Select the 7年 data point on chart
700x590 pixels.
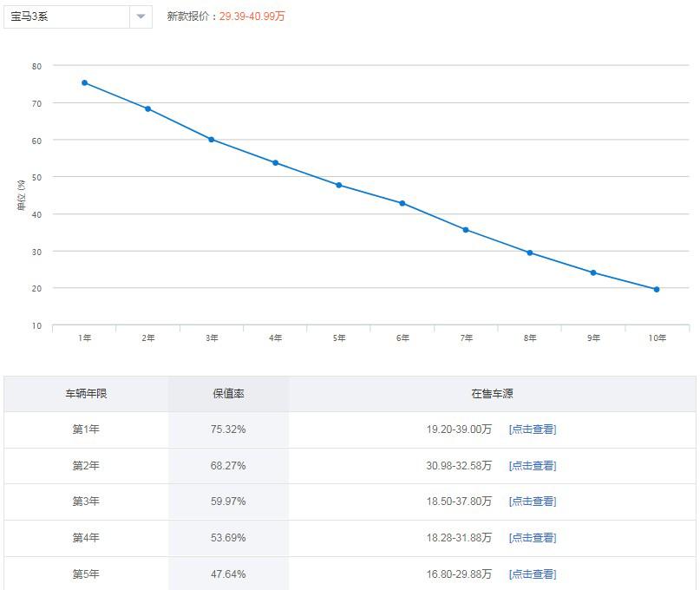[466, 230]
